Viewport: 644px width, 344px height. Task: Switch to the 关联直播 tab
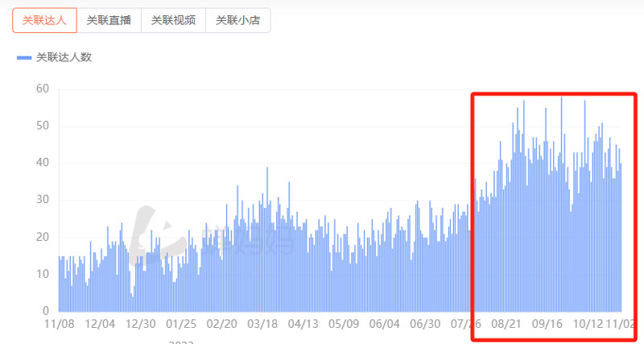[x=109, y=21]
